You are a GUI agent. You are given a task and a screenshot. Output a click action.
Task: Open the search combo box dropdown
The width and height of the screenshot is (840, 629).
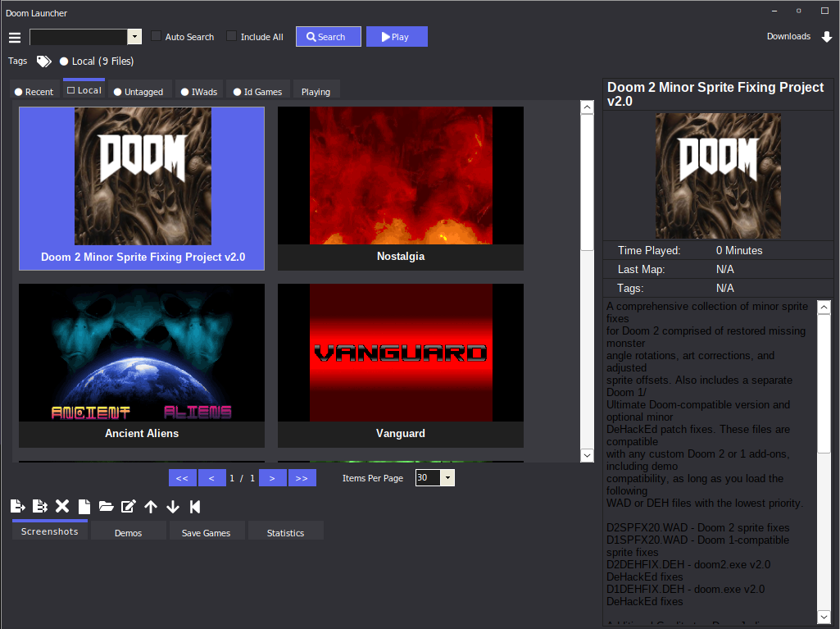coord(134,36)
